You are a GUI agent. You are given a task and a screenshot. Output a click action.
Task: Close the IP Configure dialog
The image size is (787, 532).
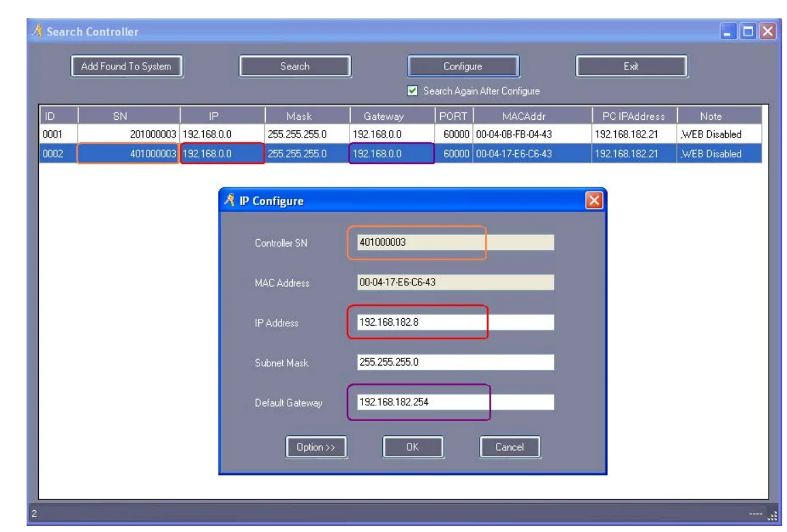pyautogui.click(x=593, y=201)
